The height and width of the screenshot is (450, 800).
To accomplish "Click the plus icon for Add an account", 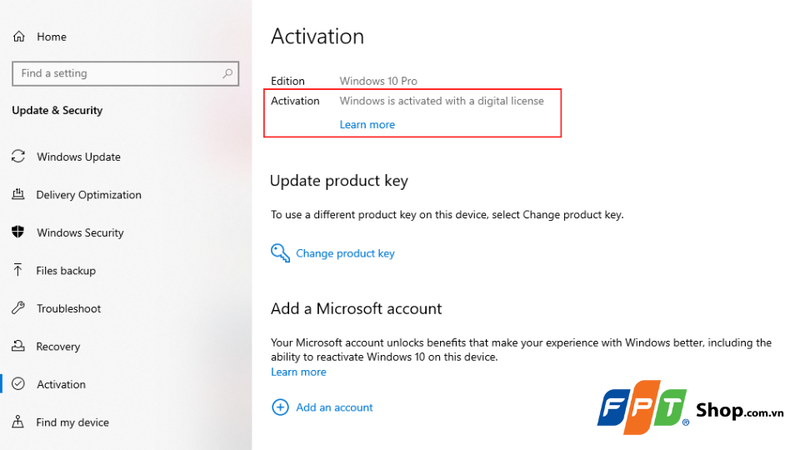I will click(x=280, y=407).
